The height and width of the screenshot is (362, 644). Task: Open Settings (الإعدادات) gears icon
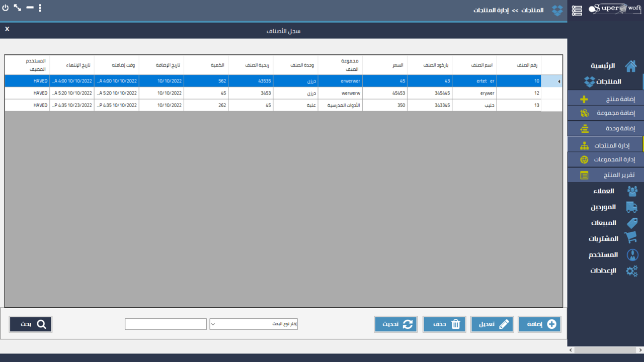point(631,270)
